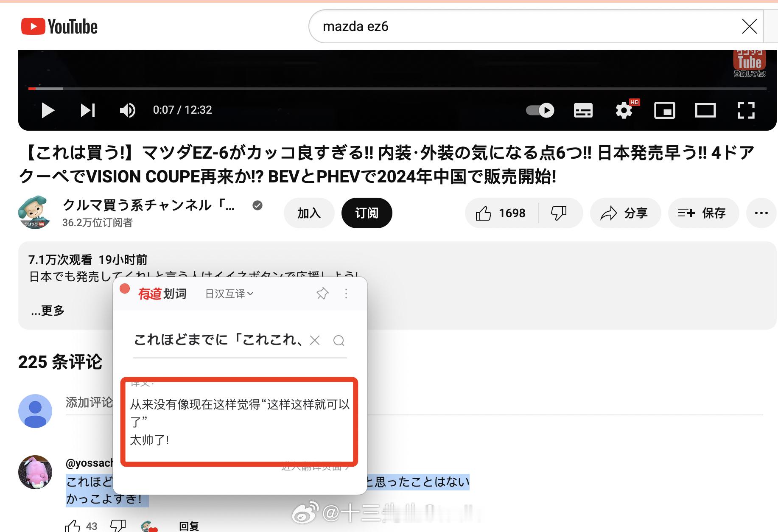Seek along the video progress bar
This screenshot has height=532, width=778.
397,88
